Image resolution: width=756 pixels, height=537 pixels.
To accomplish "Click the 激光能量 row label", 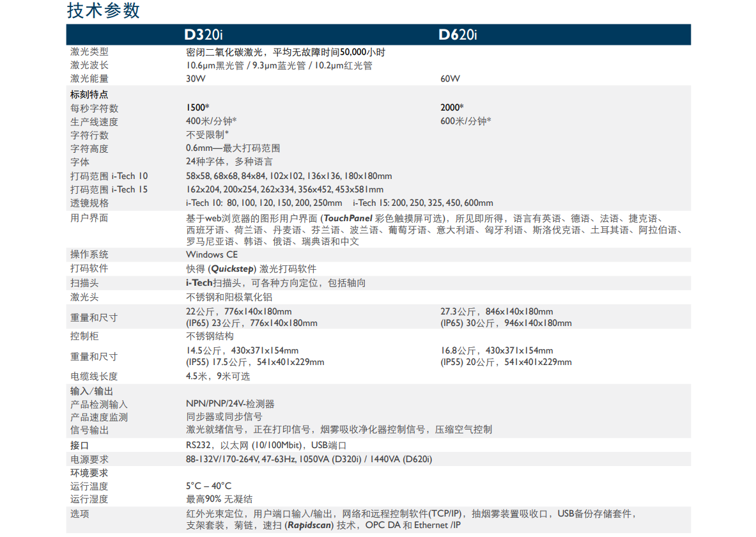I will pos(89,79).
